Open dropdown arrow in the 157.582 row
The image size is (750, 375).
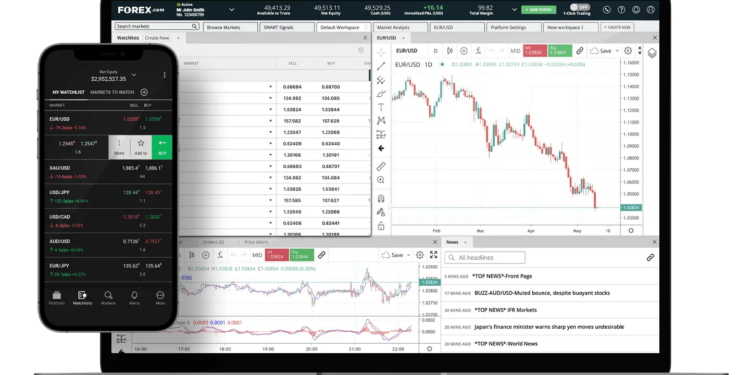pyautogui.click(x=270, y=121)
